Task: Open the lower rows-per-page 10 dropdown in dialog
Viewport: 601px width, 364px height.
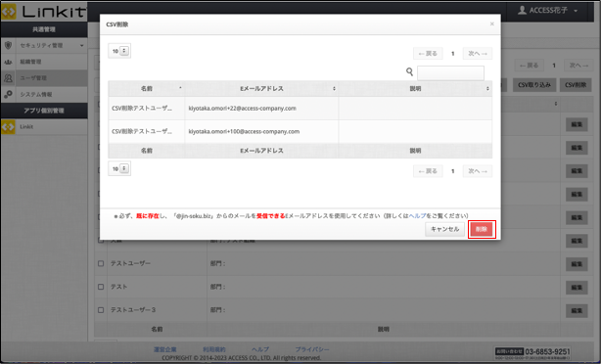Action: coord(119,168)
